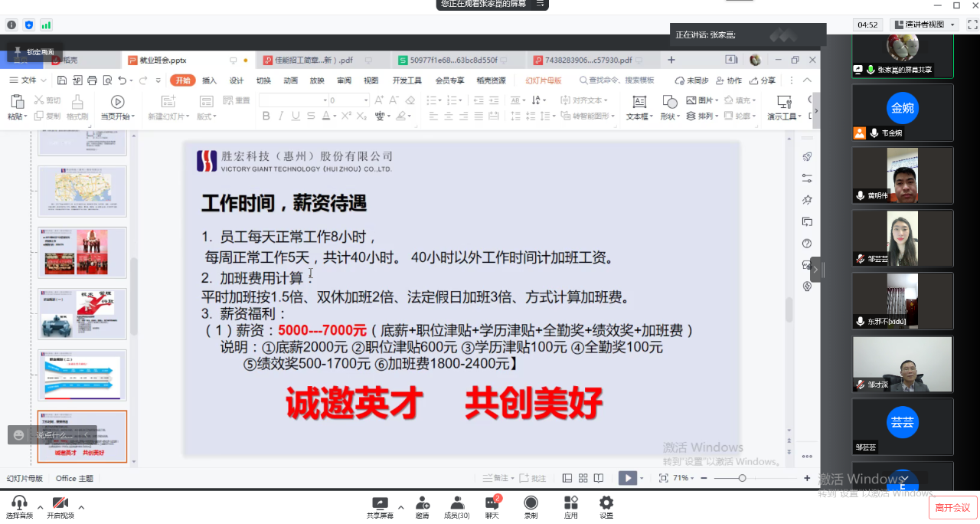Click the 分享 share button

[763, 80]
